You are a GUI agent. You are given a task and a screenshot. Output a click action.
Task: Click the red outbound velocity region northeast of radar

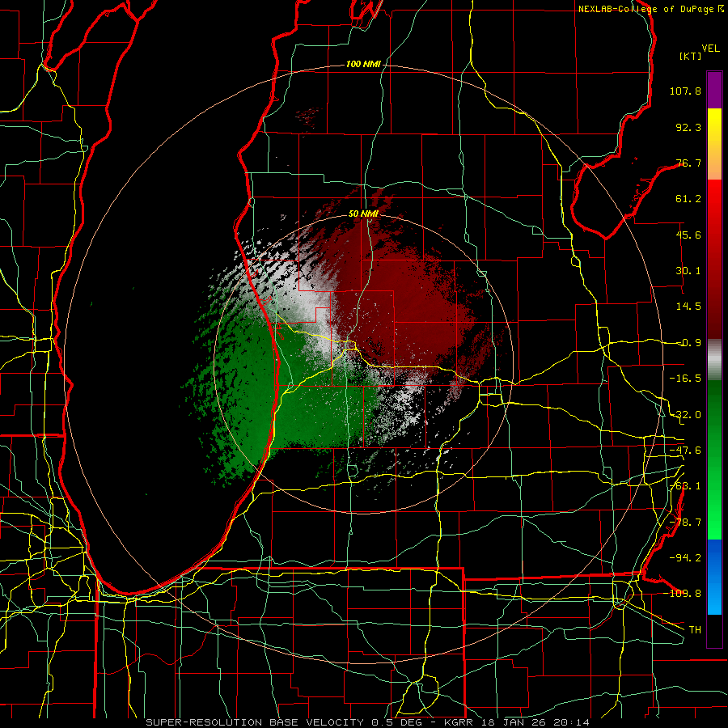click(408, 297)
